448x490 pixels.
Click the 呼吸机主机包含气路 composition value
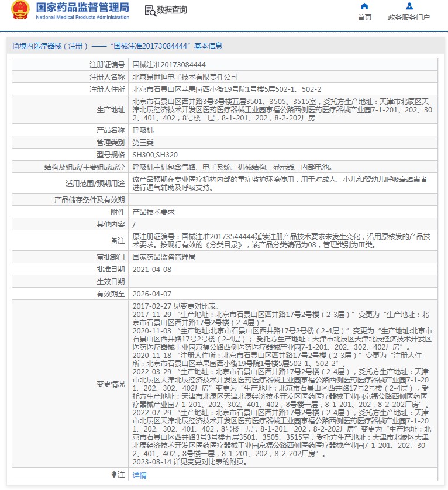(x=233, y=167)
